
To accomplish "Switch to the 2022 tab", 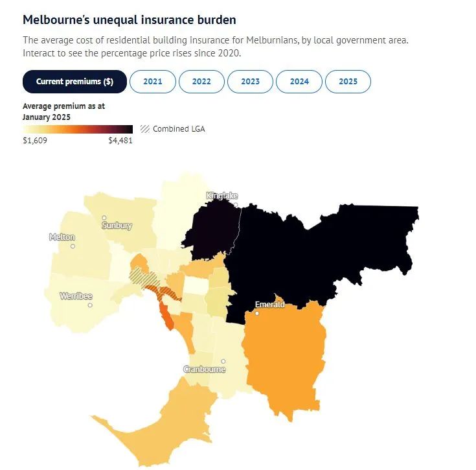I will (x=201, y=82).
